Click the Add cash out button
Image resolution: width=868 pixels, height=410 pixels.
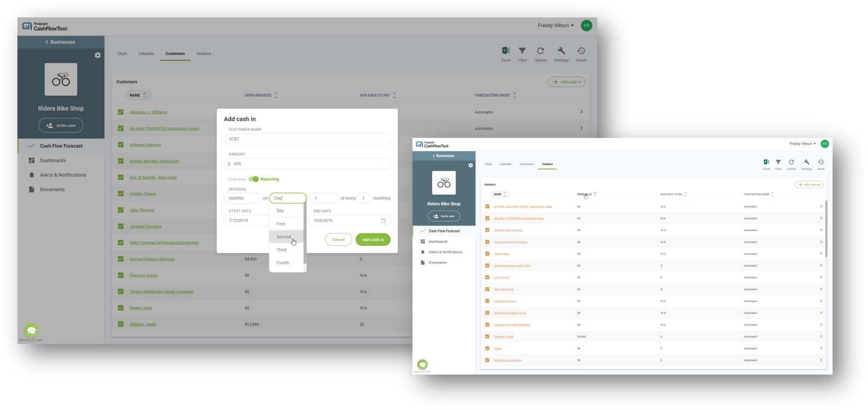click(x=809, y=184)
